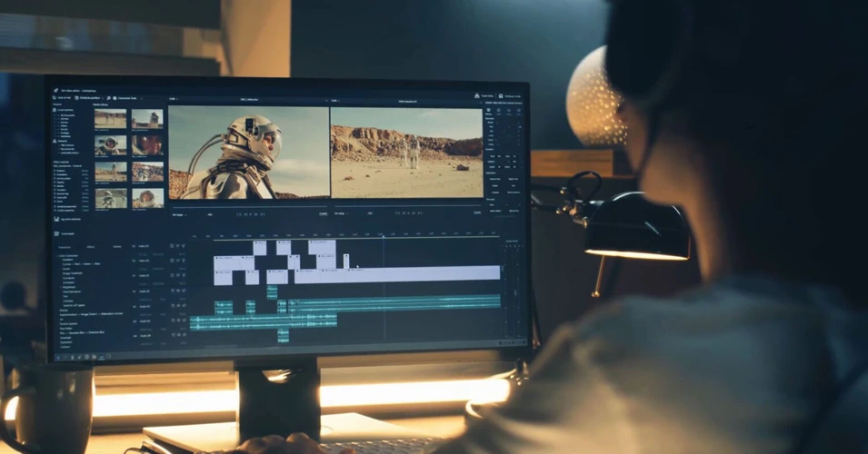The height and width of the screenshot is (454, 868).
Task: Click the Distribute mode icon at top right
Action: tap(501, 95)
